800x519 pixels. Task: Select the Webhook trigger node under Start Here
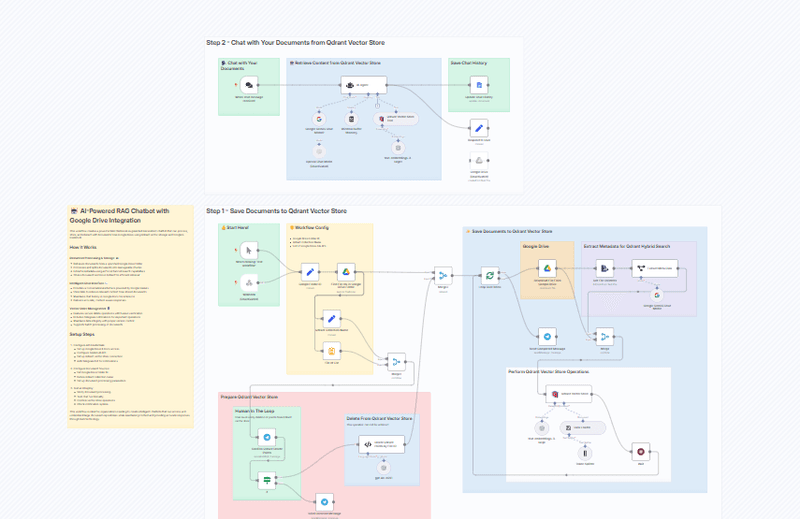(247, 283)
